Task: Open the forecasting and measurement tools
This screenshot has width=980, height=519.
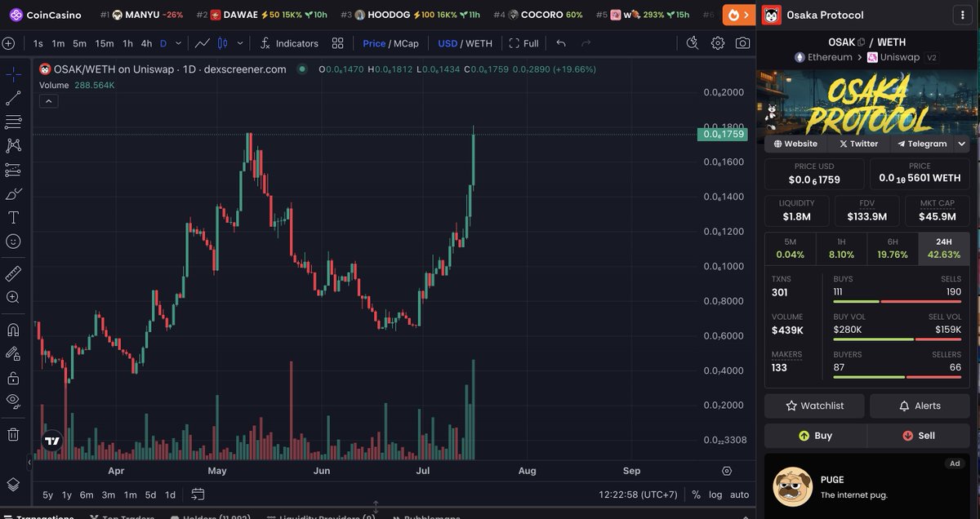Action: 13,170
